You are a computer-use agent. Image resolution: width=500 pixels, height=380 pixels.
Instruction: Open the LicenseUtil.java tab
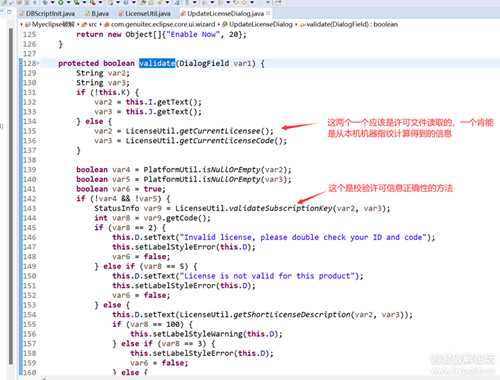coord(145,13)
